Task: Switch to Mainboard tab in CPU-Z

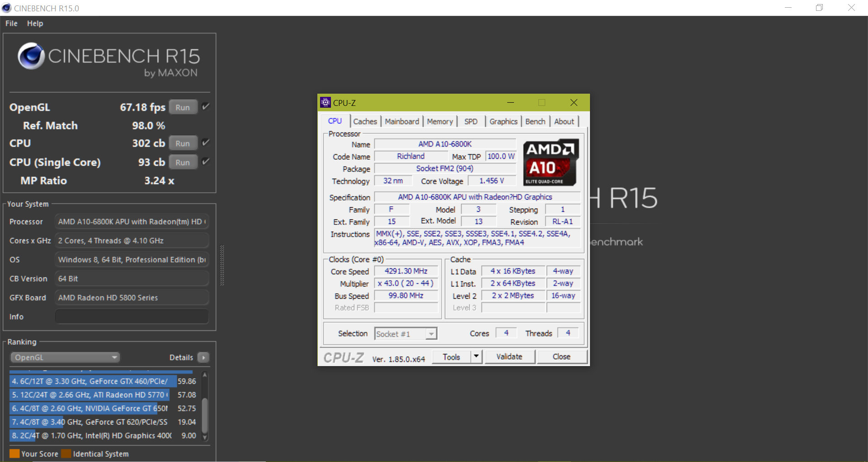Action: point(402,122)
